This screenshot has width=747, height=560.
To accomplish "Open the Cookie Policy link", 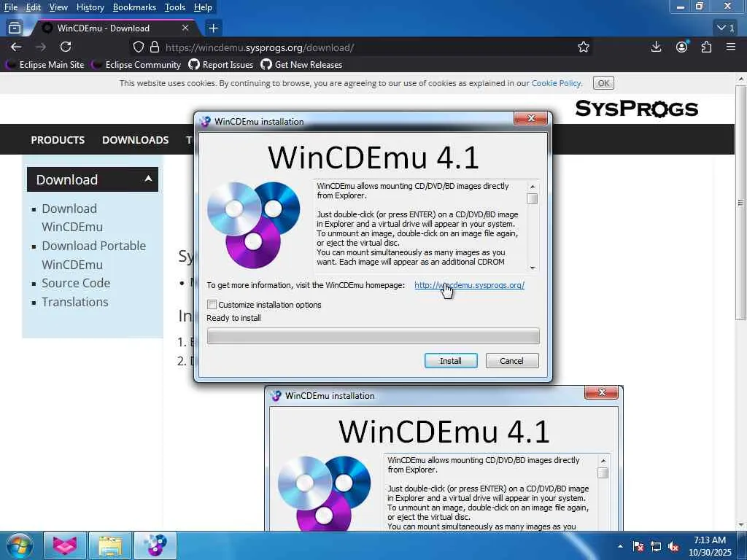I will 557,83.
